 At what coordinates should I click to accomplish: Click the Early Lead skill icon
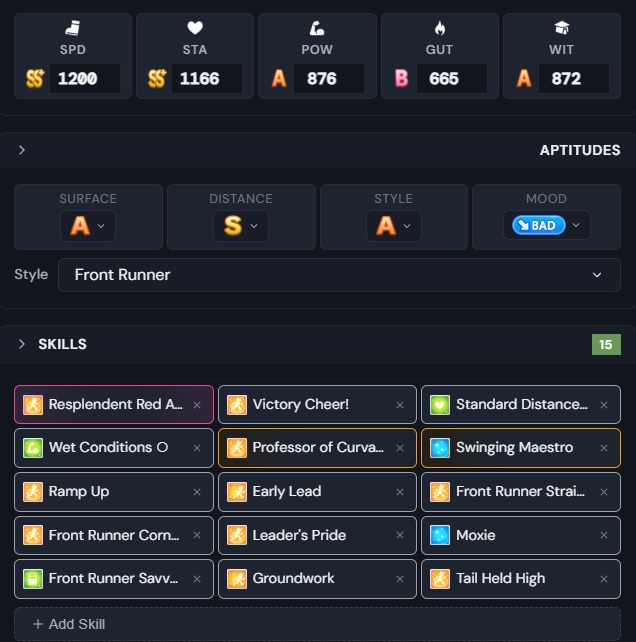[237, 492]
